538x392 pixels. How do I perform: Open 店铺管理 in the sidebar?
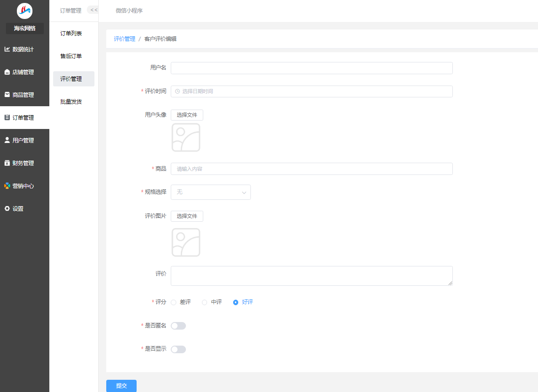24,72
